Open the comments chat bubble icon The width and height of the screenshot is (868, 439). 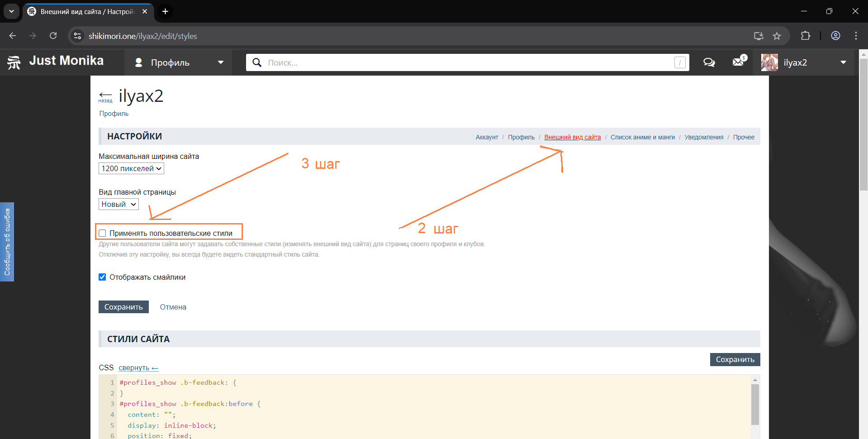pos(709,62)
